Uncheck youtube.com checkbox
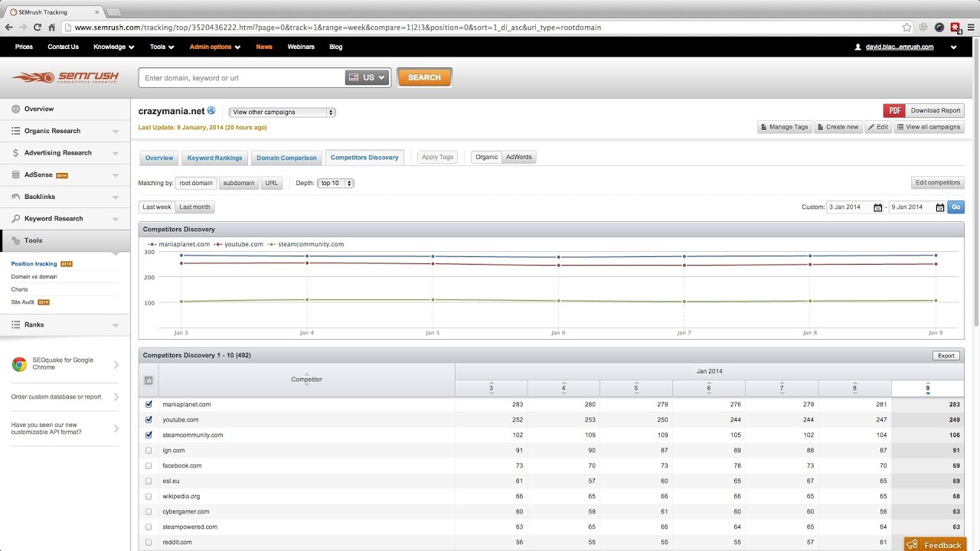 pyautogui.click(x=149, y=419)
